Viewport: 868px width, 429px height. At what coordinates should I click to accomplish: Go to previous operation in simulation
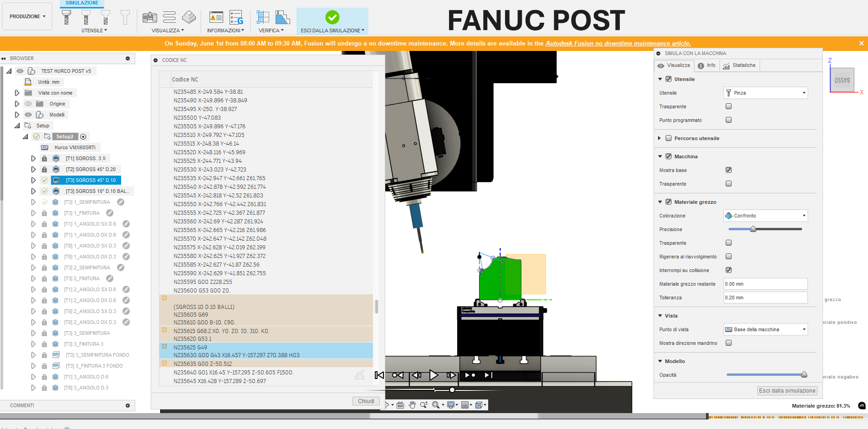point(398,375)
